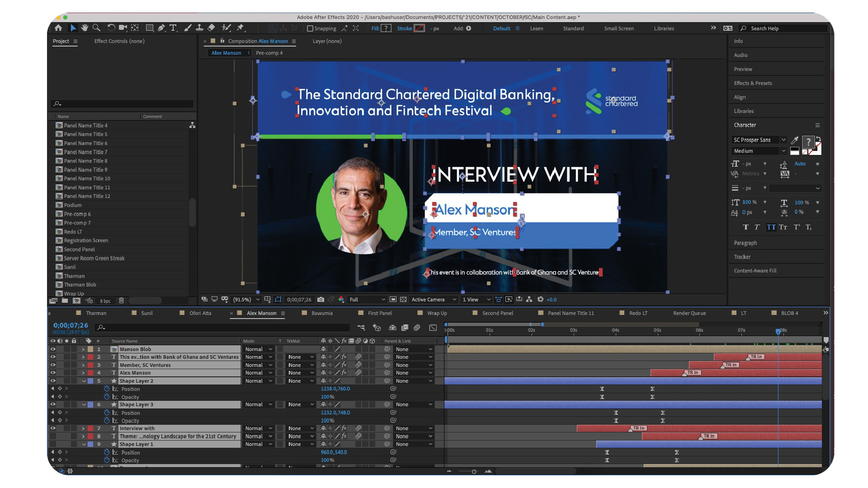Click the eyedropper in the Character panel
868x488 pixels.
coord(795,140)
